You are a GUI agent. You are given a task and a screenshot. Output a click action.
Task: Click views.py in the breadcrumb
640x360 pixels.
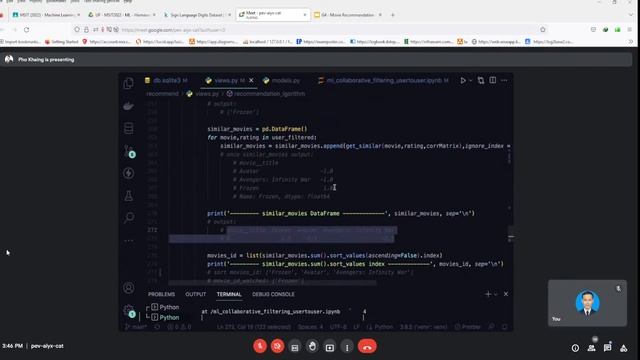click(207, 94)
